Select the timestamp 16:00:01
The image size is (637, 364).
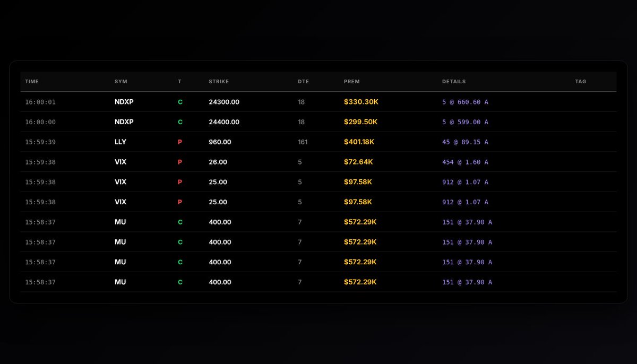(40, 102)
